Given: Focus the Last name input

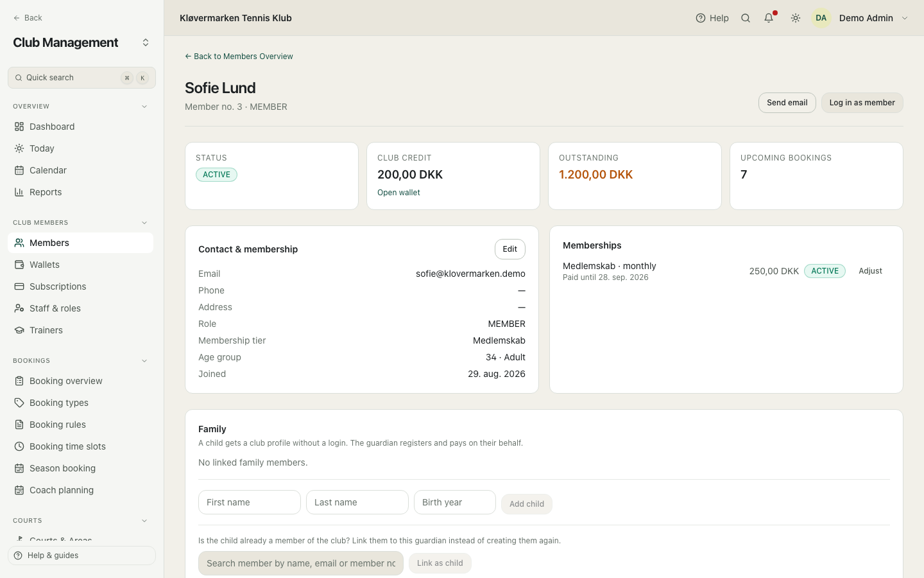Looking at the screenshot, I should click(x=357, y=502).
